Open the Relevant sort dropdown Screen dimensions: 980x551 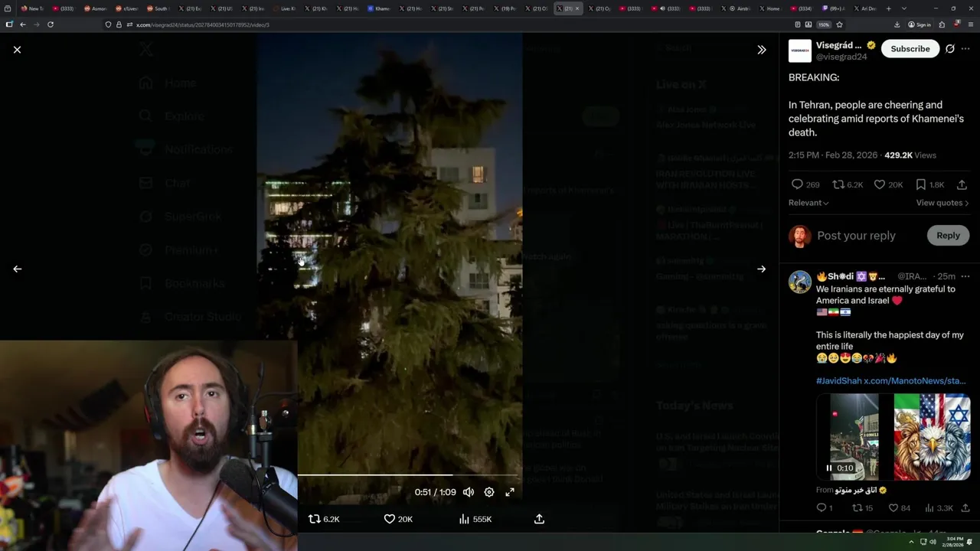pyautogui.click(x=808, y=203)
